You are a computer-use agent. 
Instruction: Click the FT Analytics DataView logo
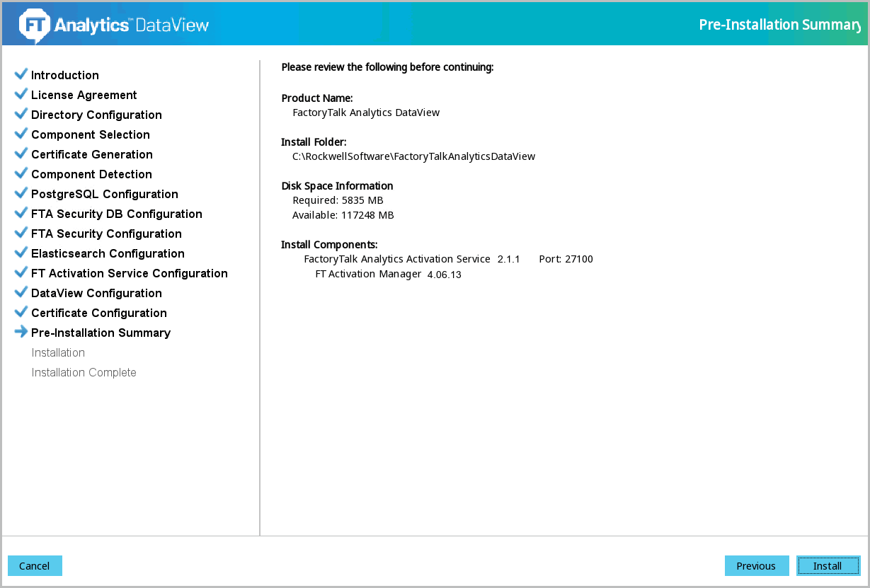click(x=114, y=25)
